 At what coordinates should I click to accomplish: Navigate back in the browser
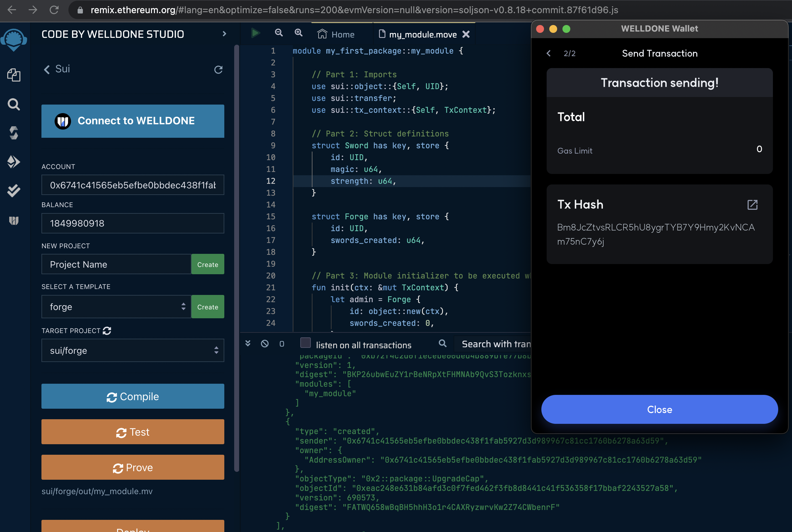pos(12,10)
